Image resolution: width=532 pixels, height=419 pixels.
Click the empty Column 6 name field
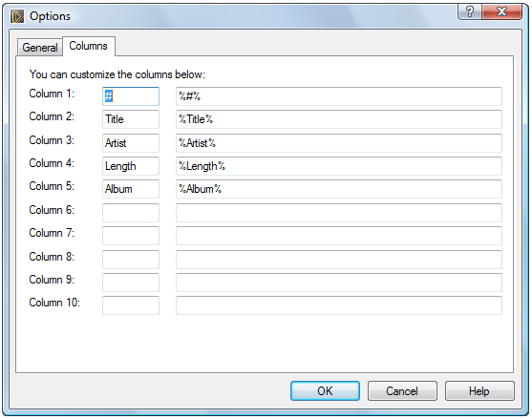(131, 213)
